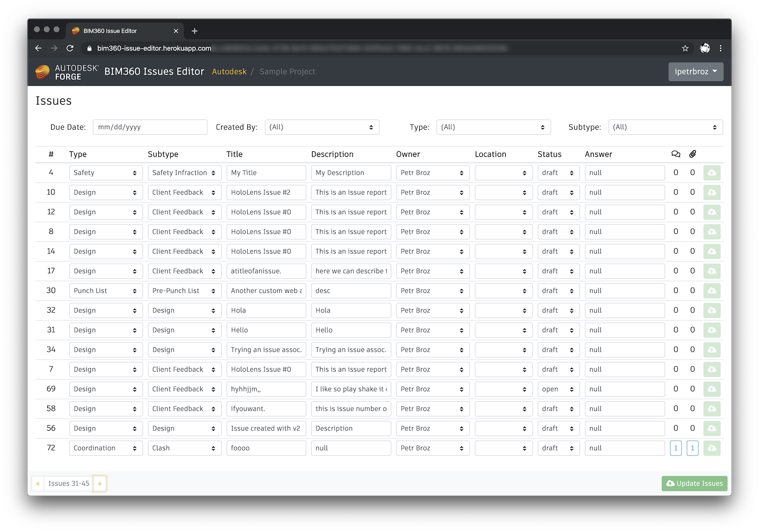Screen dimensions: 759x532
Task: Go to the next issues page
Action: tap(99, 483)
